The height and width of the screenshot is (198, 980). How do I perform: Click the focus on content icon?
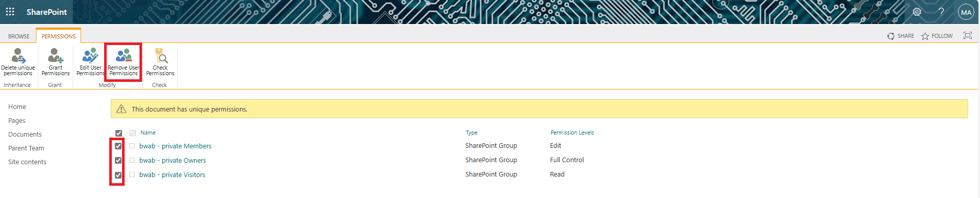pyautogui.click(x=968, y=35)
